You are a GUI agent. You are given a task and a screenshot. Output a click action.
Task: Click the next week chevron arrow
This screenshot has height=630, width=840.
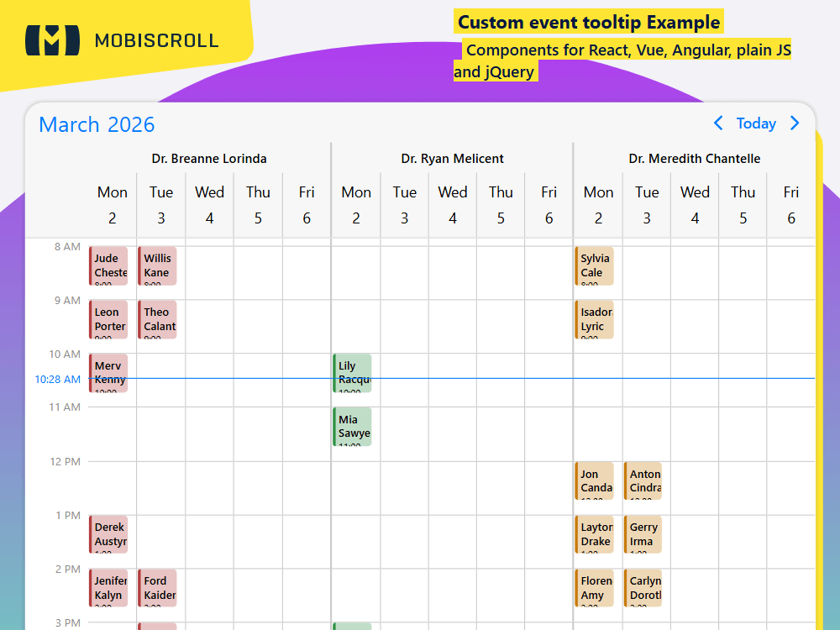[x=795, y=123]
